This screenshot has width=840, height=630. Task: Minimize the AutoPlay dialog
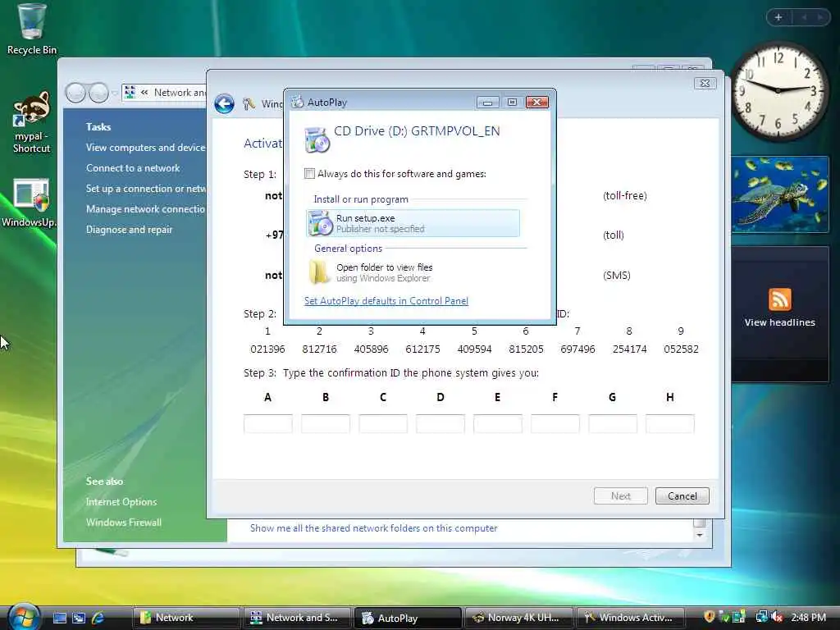pyautogui.click(x=487, y=103)
